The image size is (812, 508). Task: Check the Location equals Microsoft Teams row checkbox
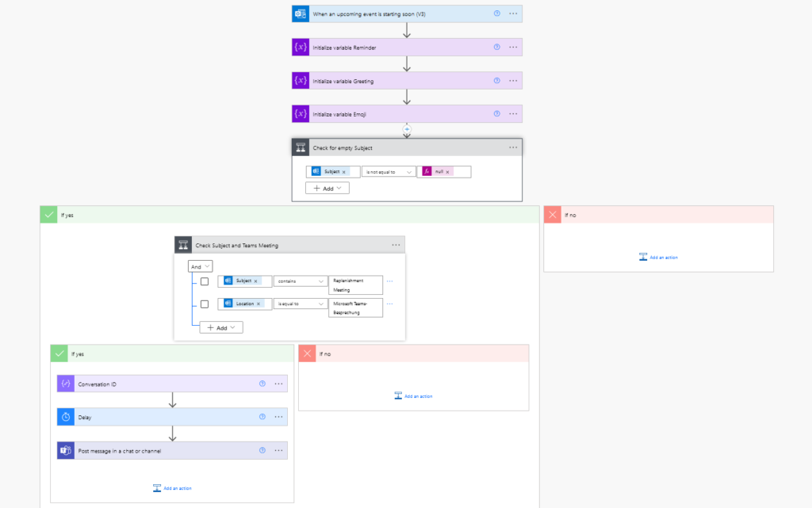204,304
